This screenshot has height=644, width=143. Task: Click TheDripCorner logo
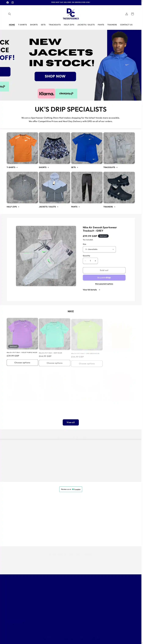(71, 14)
